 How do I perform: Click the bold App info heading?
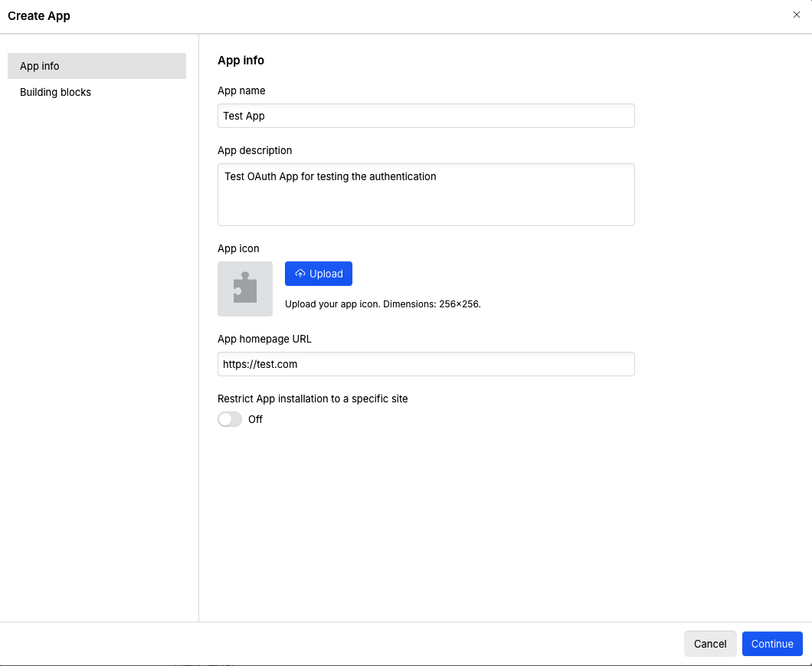point(241,60)
